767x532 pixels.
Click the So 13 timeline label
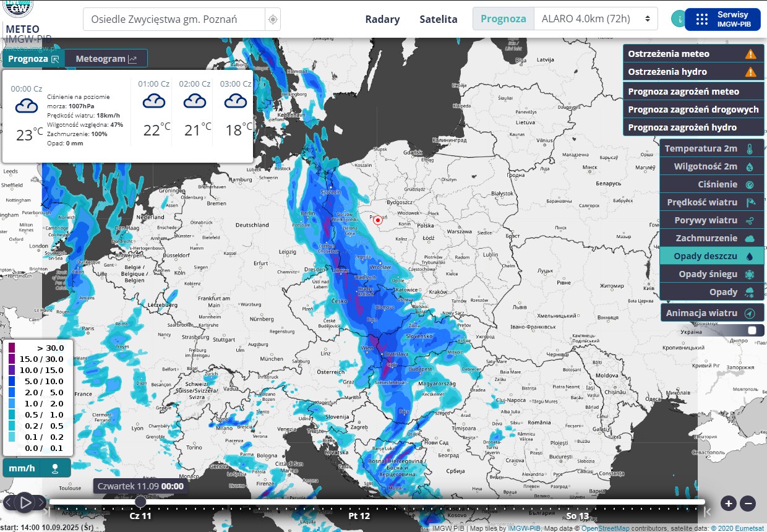tap(578, 516)
